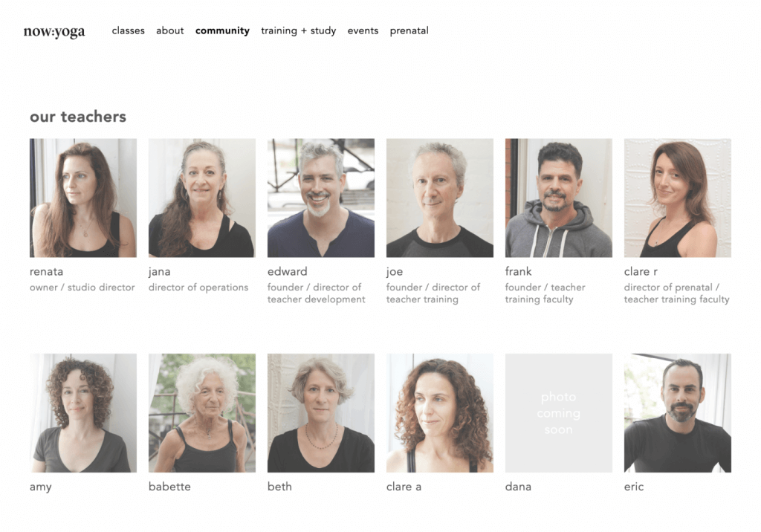The height and width of the screenshot is (532, 761).
Task: Select the community nav item
Action: [x=222, y=31]
